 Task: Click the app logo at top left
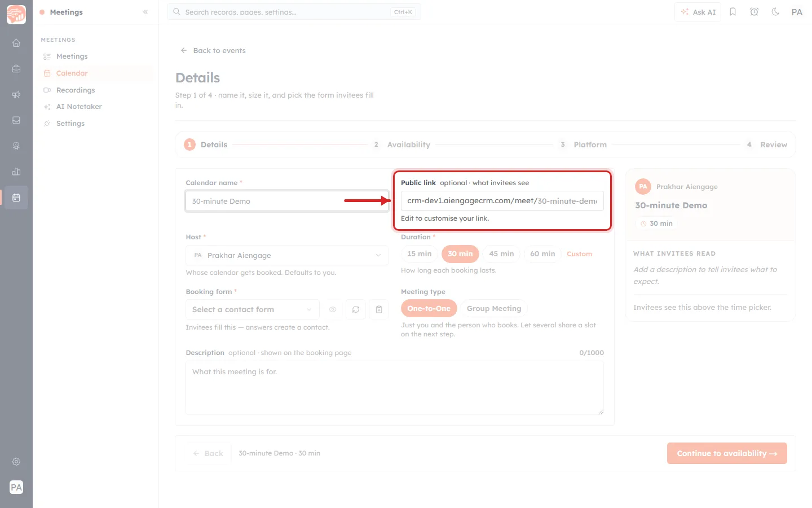[16, 15]
